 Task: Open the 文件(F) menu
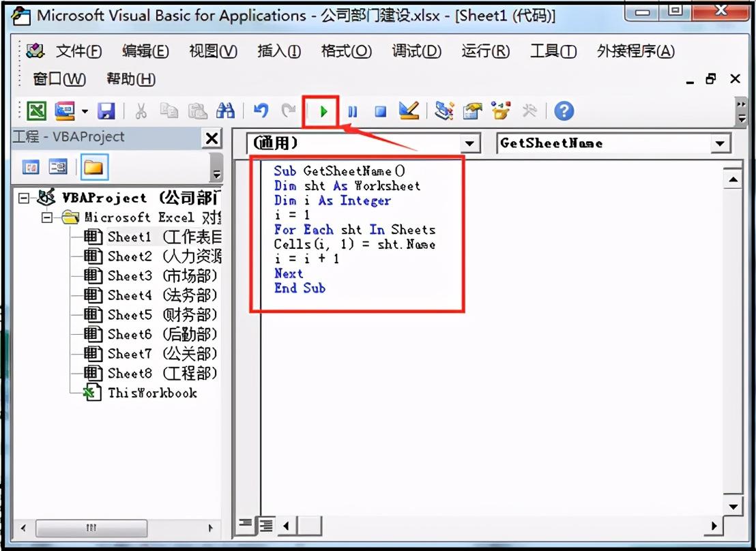pyautogui.click(x=78, y=50)
